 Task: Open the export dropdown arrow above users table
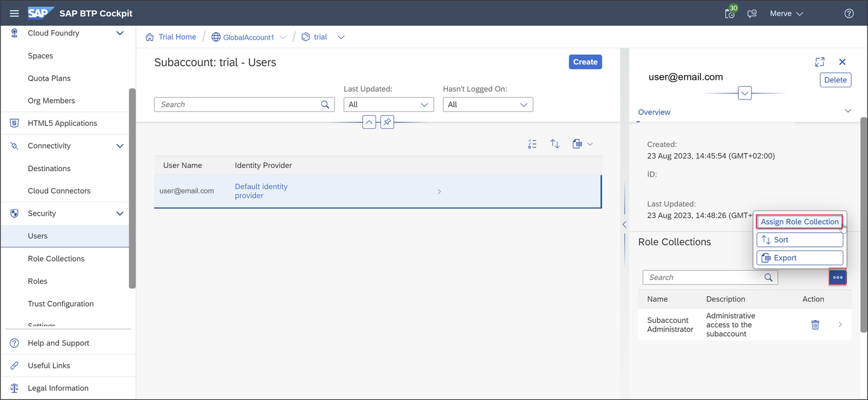[590, 144]
